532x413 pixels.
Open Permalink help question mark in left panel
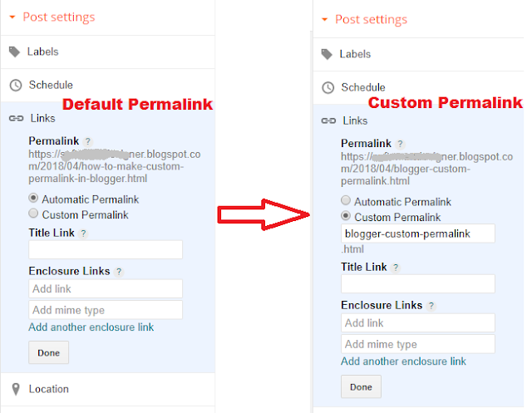coord(88,141)
